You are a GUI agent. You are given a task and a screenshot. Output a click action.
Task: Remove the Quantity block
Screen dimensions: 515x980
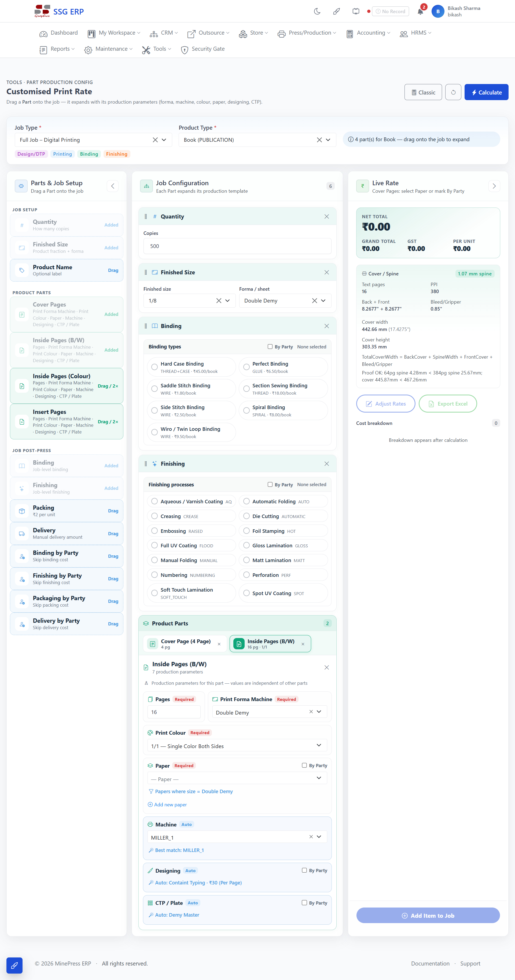[326, 216]
